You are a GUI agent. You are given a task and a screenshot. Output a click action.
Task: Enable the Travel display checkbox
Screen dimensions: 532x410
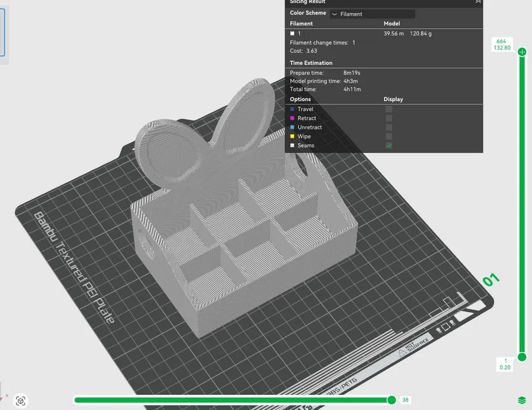coord(389,109)
